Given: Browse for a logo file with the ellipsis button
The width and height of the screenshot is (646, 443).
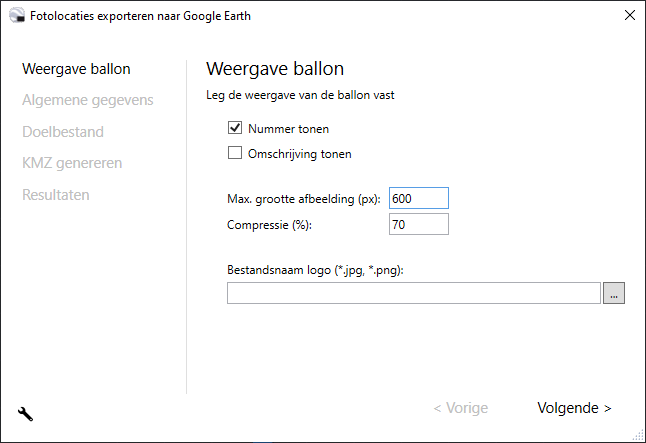Looking at the screenshot, I should tap(614, 293).
